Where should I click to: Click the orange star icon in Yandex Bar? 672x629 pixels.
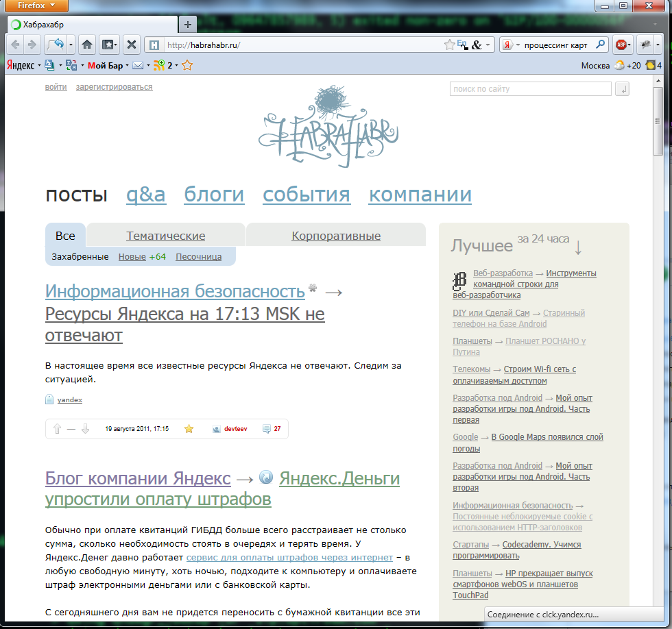pyautogui.click(x=187, y=65)
